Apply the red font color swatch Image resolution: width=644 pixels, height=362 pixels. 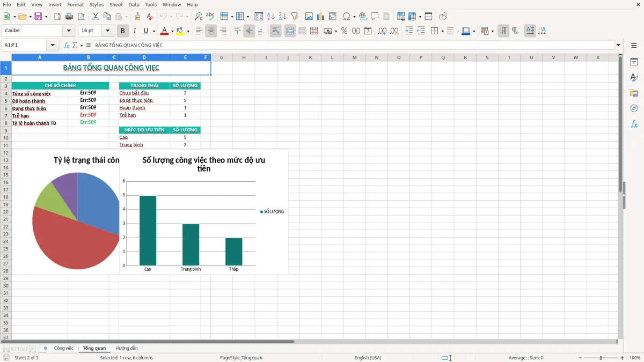(164, 31)
